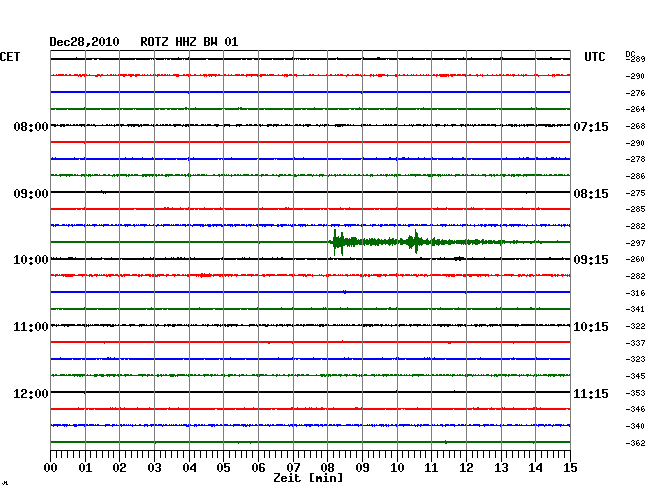650x494 pixels.
Task: Select the UTC time label '08:15'
Action: point(591,194)
